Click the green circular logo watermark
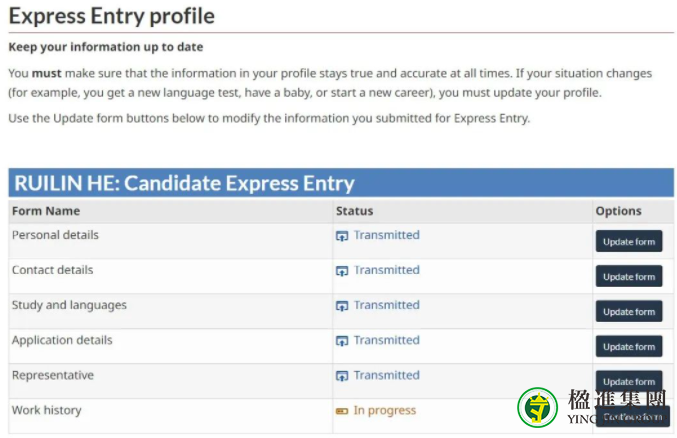Screen dimensions: 677x438 coord(538,407)
